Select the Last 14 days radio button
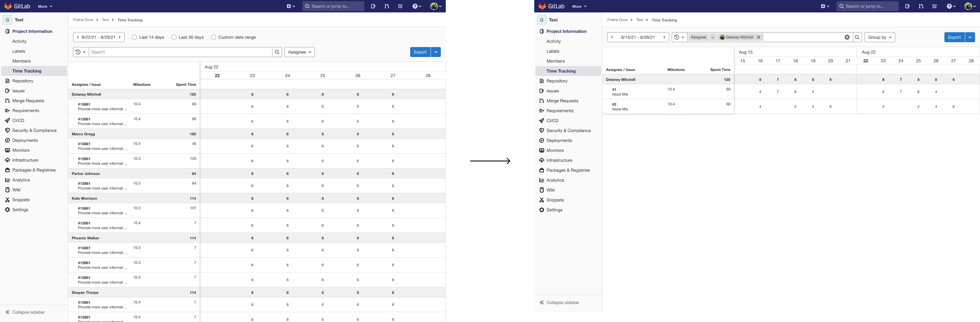The height and width of the screenshot is (322, 980). pos(134,37)
